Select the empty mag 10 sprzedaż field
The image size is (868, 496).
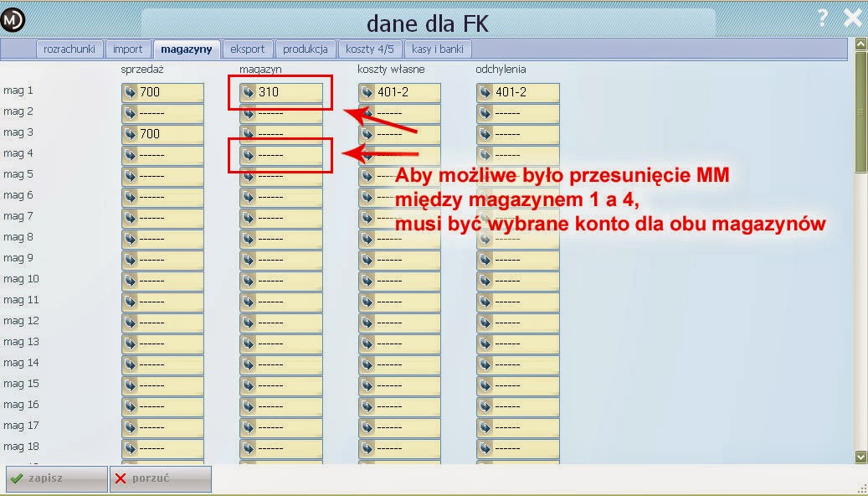coord(162,281)
